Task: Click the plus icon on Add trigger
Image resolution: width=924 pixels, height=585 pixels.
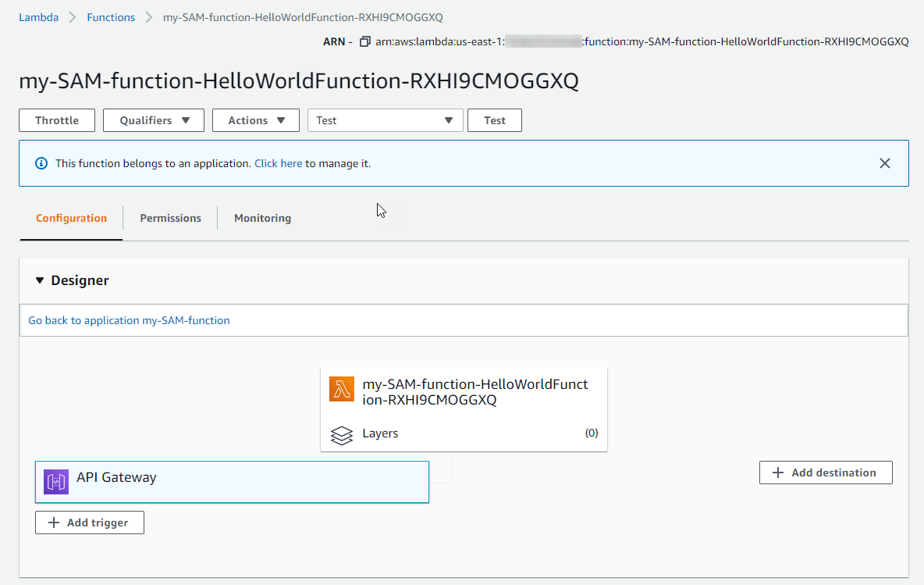Action: tap(54, 523)
